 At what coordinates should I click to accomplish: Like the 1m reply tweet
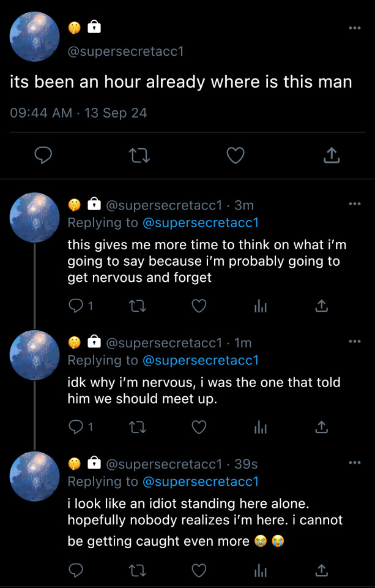click(x=199, y=427)
